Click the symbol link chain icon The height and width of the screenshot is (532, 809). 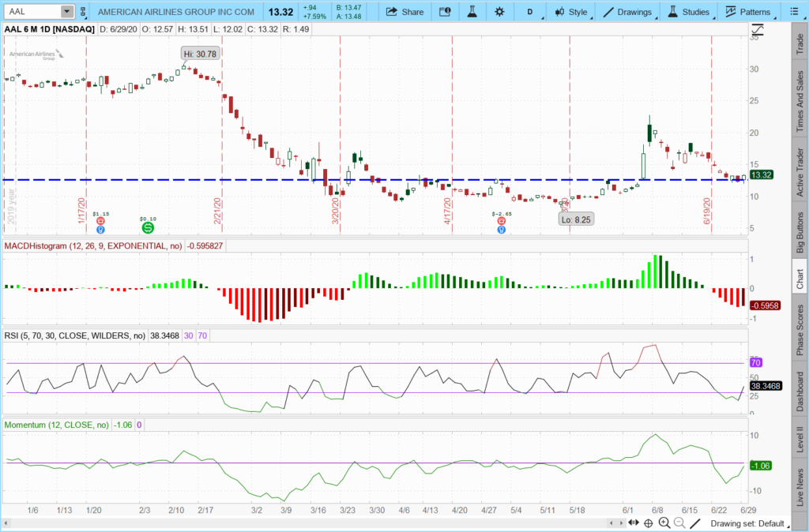pyautogui.click(x=83, y=12)
